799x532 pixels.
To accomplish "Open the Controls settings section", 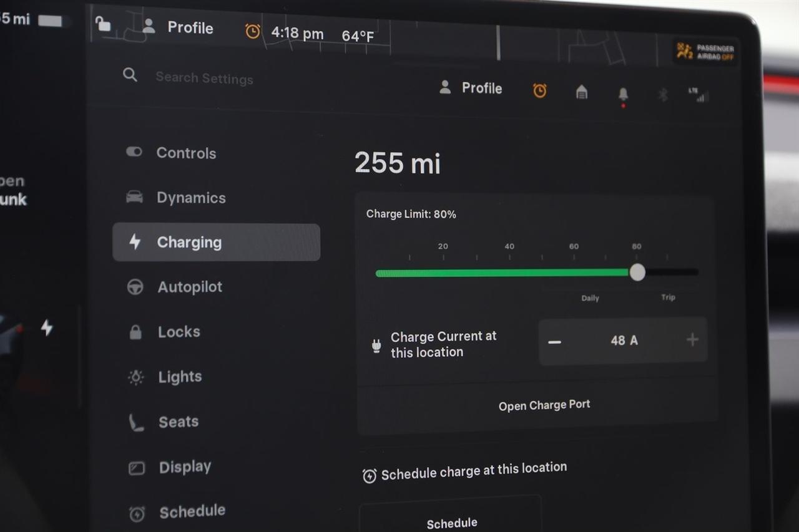I will point(185,153).
